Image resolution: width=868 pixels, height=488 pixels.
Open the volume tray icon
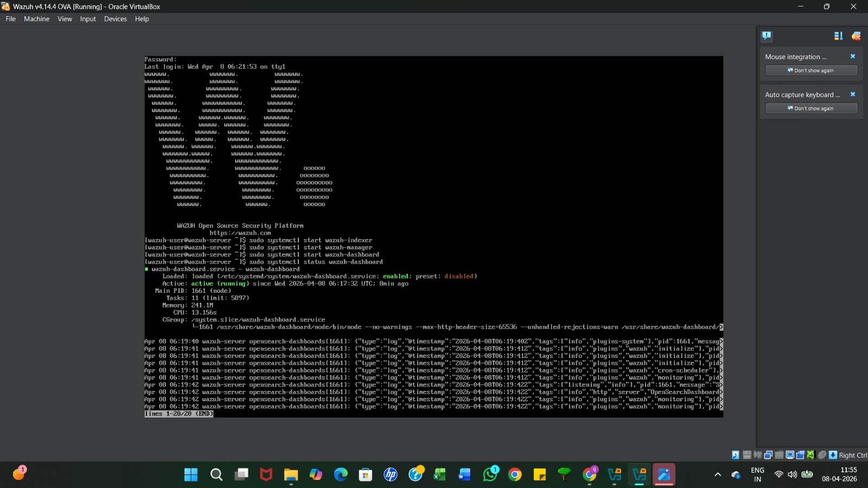[x=792, y=474]
